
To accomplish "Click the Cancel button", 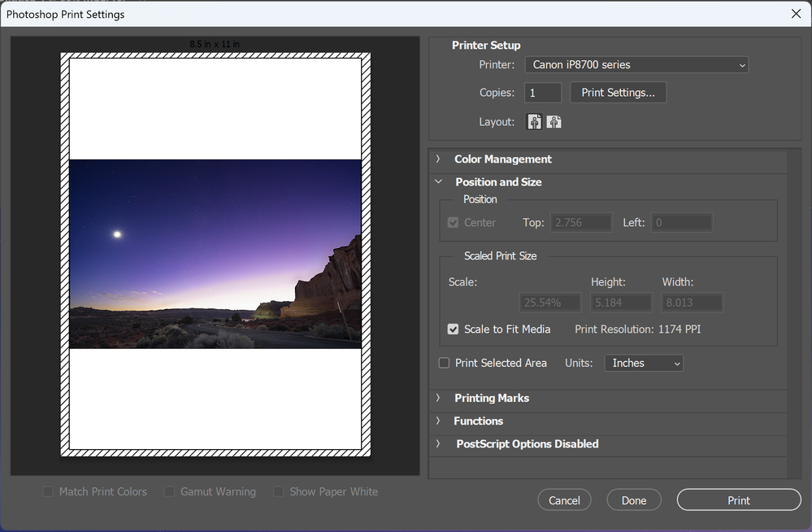I will (564, 500).
